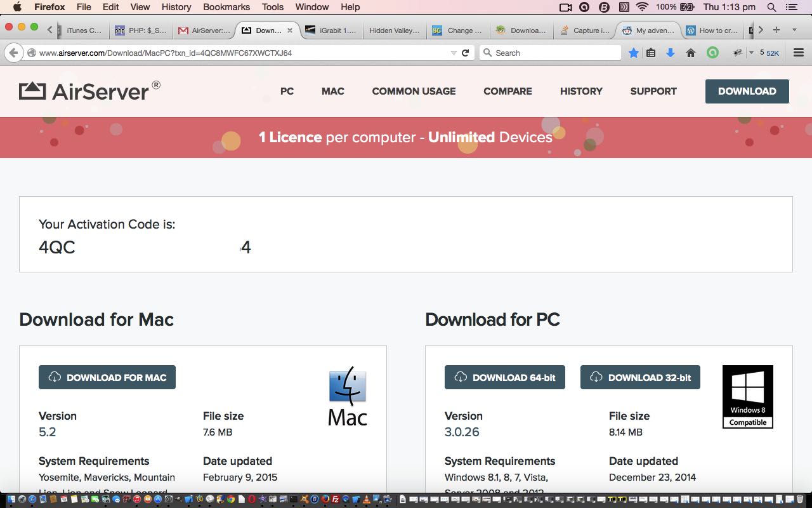Open the COMPARE page
The height and width of the screenshot is (508, 812).
507,91
